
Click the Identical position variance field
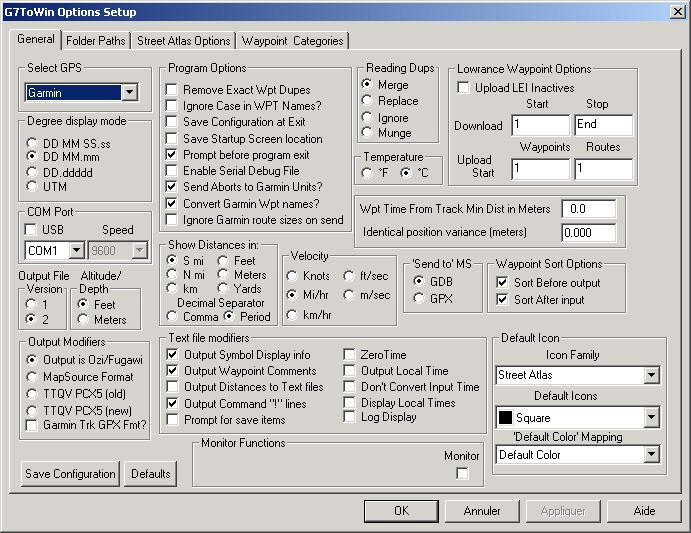point(589,233)
